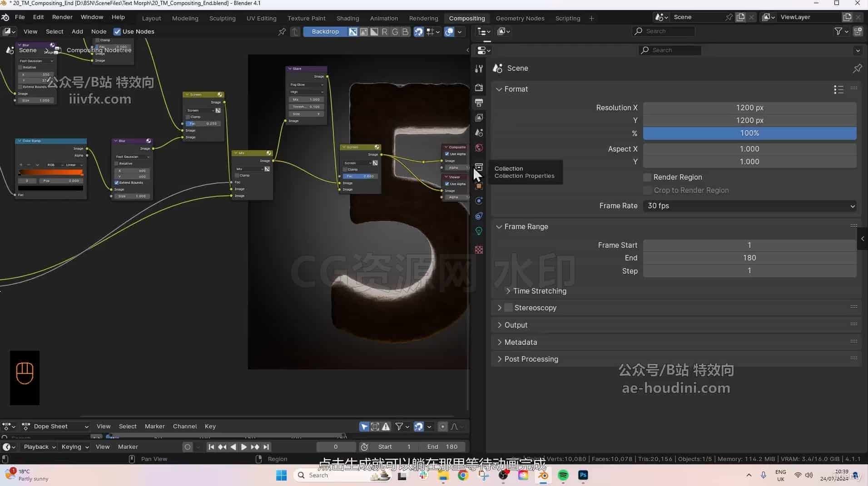Screen dimensions: 868x486
Task: Toggle Dope Sheet snapping magnet
Action: (418, 427)
